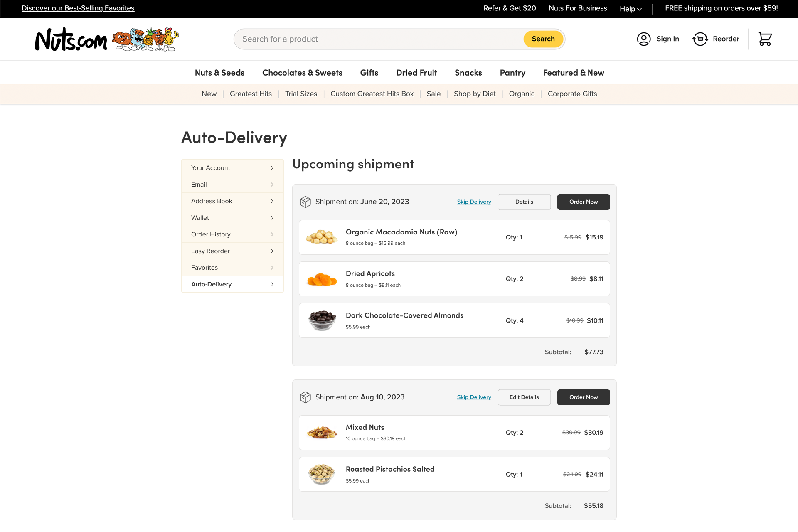798x532 pixels.
Task: Select Favorites sidebar item
Action: click(x=232, y=268)
